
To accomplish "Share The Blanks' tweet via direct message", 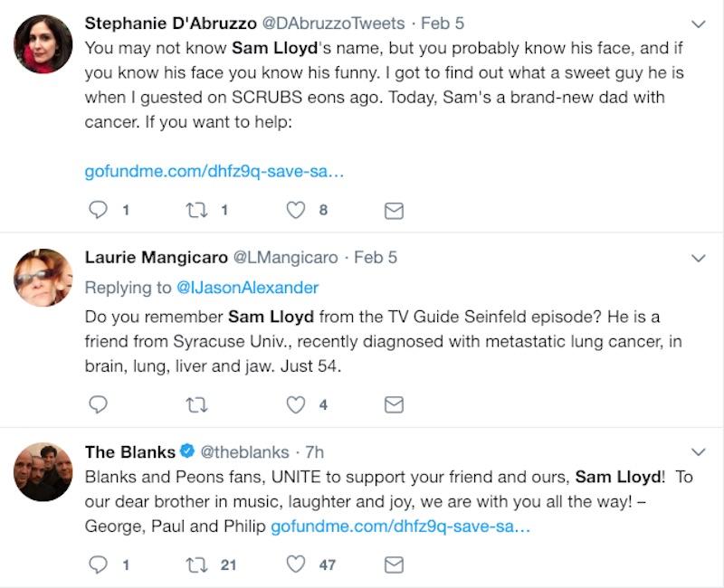I will pos(394,565).
